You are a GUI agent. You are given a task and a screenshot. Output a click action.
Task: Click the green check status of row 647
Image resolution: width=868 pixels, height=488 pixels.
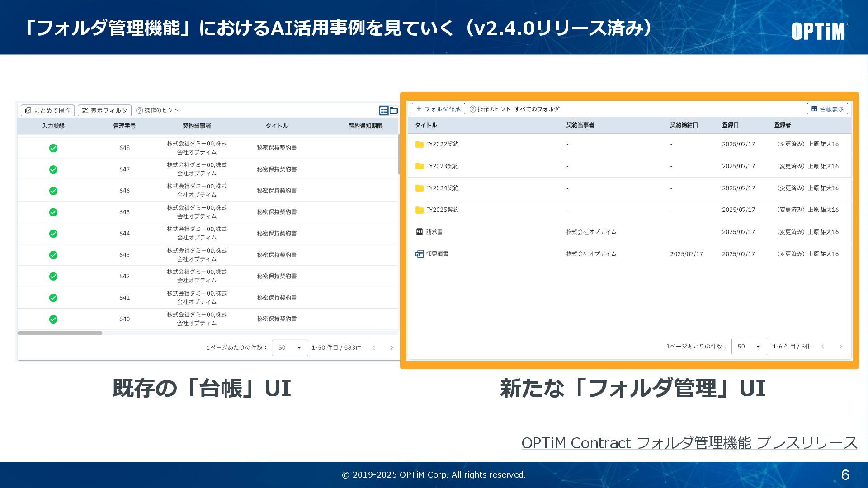pos(53,169)
